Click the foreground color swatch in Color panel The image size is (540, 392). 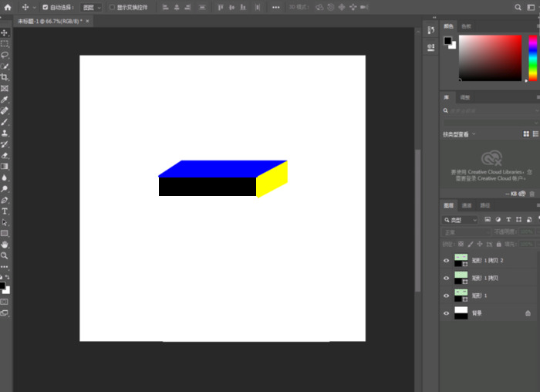(x=447, y=39)
